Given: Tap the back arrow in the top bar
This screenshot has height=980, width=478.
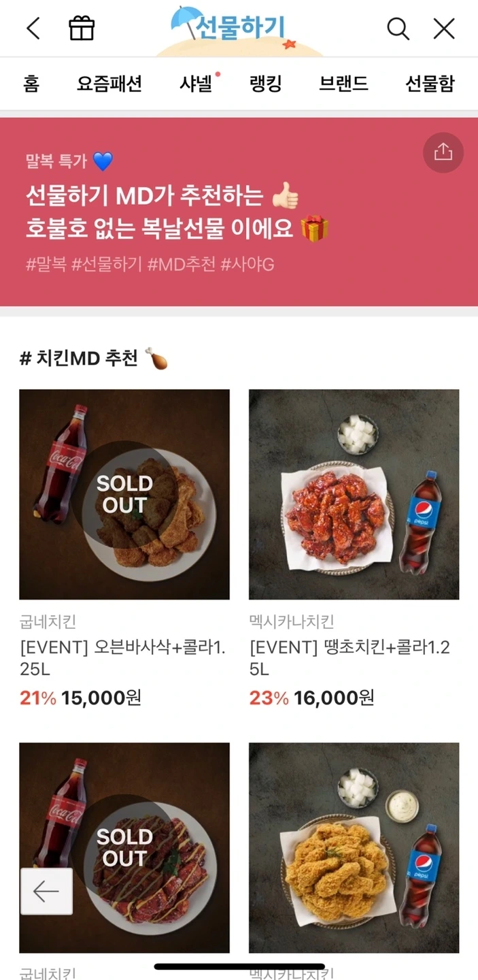Looking at the screenshot, I should click(33, 28).
